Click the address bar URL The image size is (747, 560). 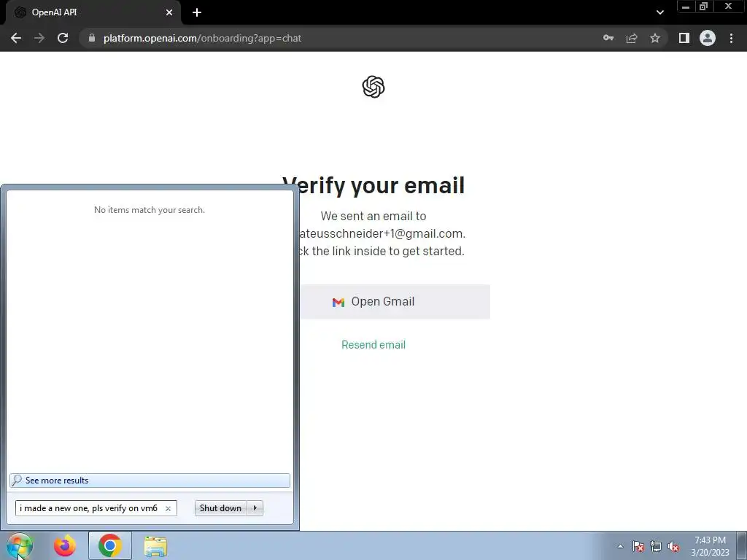point(202,38)
